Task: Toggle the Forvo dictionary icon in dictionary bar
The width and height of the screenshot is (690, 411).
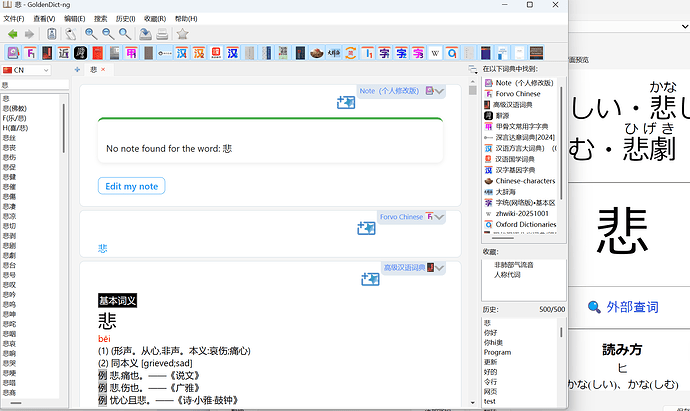Action: 30,53
